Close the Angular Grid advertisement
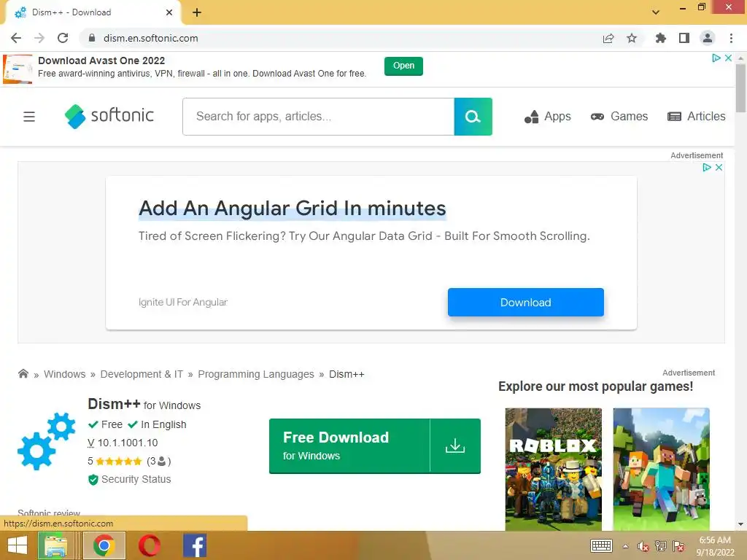747x560 pixels. (x=719, y=168)
